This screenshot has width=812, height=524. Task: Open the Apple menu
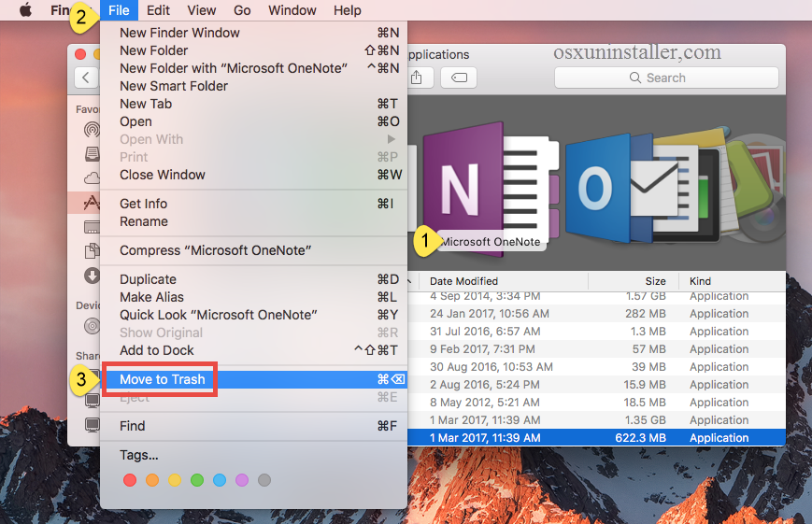(25, 10)
